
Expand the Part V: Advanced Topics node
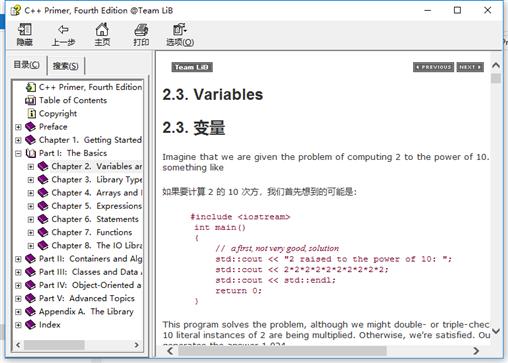pos(18,299)
